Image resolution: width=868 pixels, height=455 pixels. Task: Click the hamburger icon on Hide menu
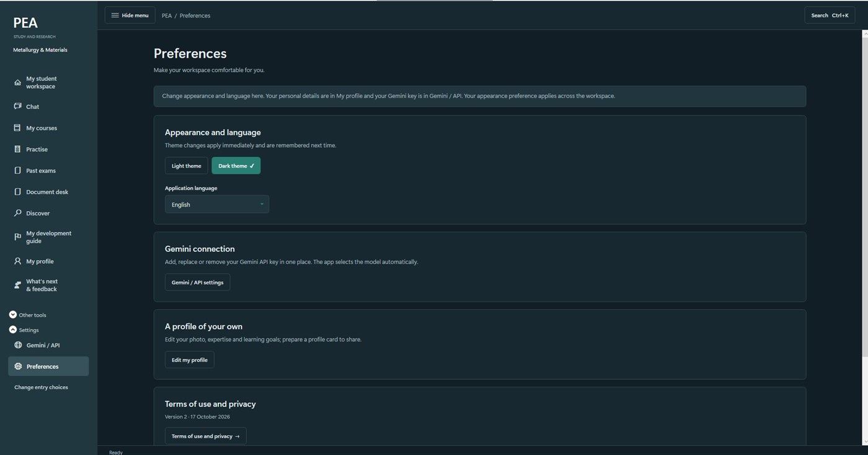(115, 16)
